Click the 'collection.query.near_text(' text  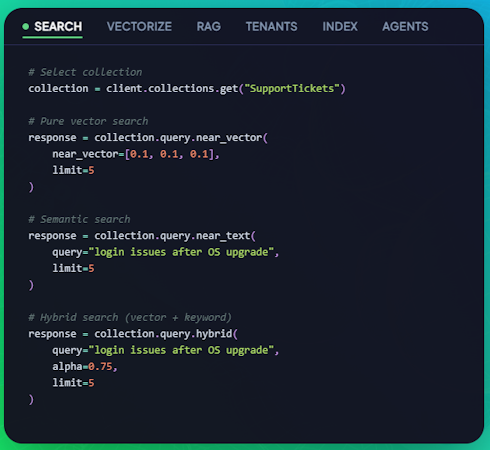(175, 235)
